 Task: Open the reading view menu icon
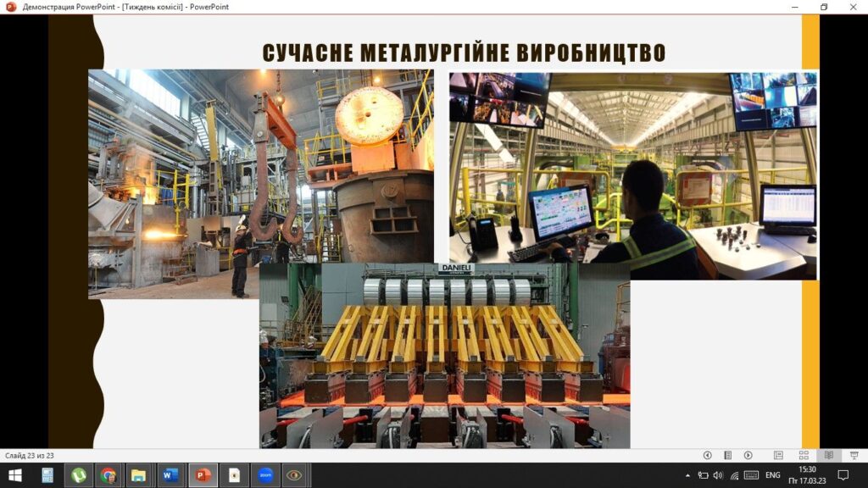point(727,455)
